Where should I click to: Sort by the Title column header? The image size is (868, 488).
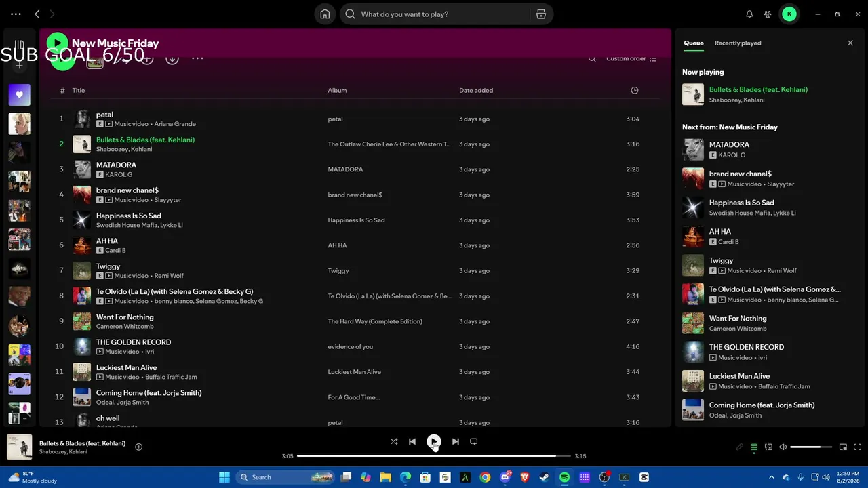point(79,90)
